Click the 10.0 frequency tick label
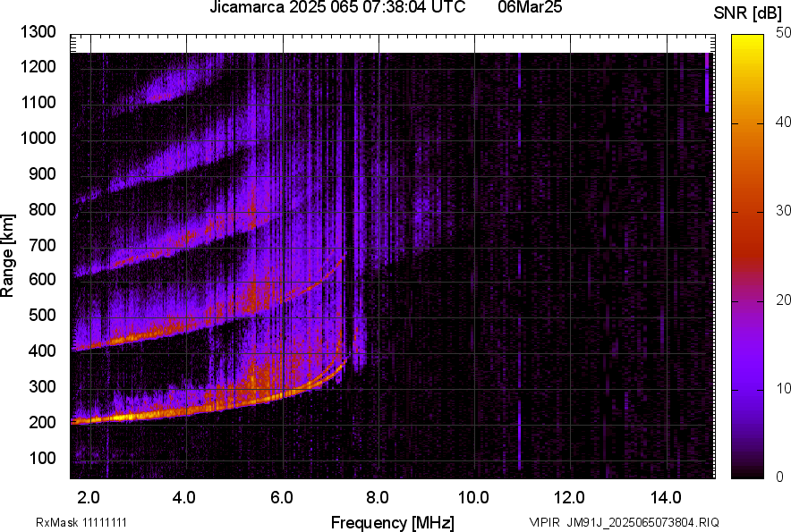Image resolution: width=791 pixels, height=532 pixels. [472, 497]
